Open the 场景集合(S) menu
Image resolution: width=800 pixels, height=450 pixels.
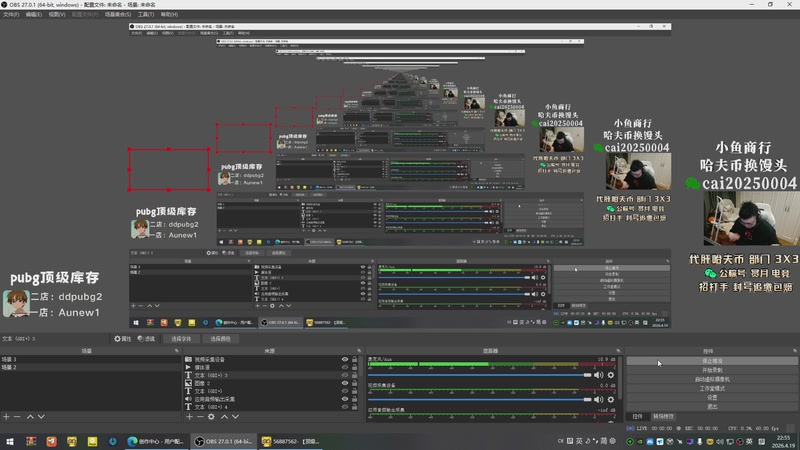(x=118, y=14)
